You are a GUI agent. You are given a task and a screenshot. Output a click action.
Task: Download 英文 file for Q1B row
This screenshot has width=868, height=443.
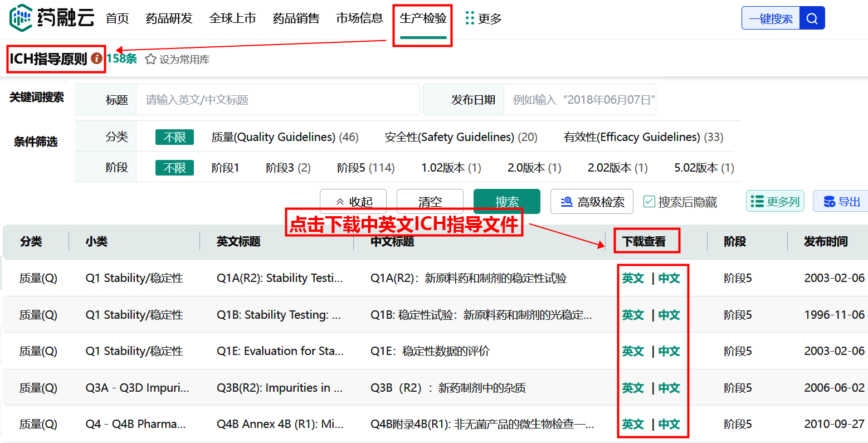click(633, 315)
